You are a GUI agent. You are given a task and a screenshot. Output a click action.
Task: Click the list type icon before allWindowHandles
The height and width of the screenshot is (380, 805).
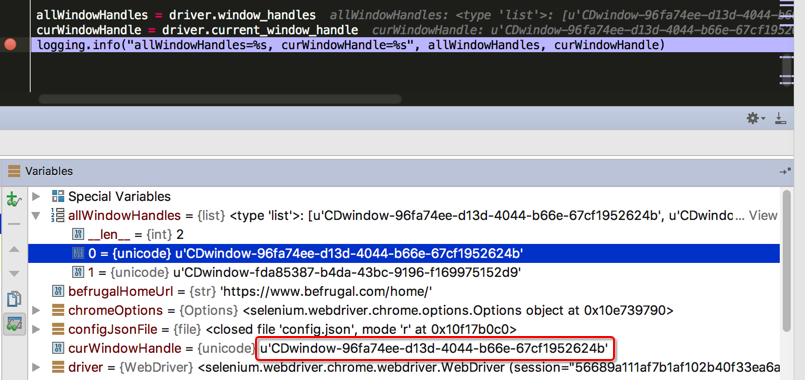click(58, 216)
